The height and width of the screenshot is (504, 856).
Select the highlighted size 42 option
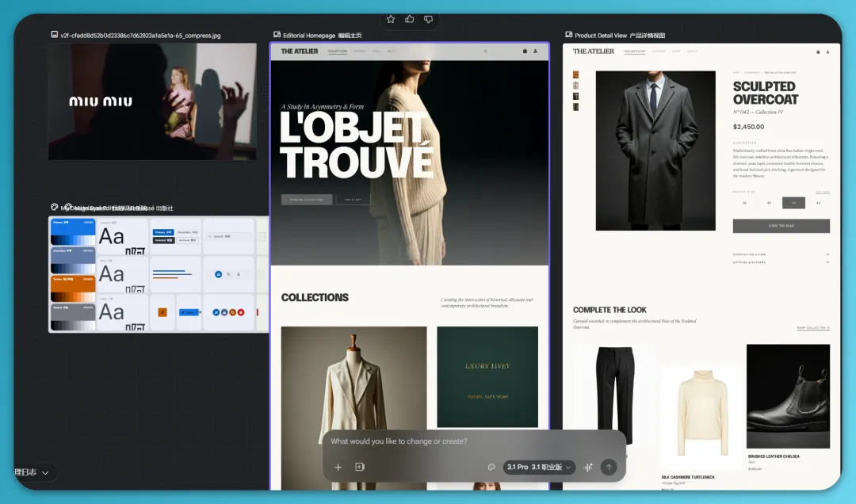pos(793,203)
